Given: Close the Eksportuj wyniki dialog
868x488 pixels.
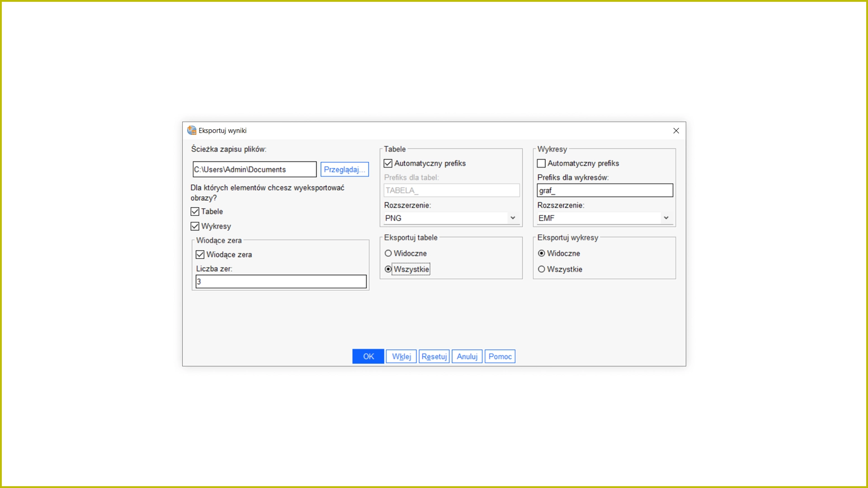Looking at the screenshot, I should point(676,131).
